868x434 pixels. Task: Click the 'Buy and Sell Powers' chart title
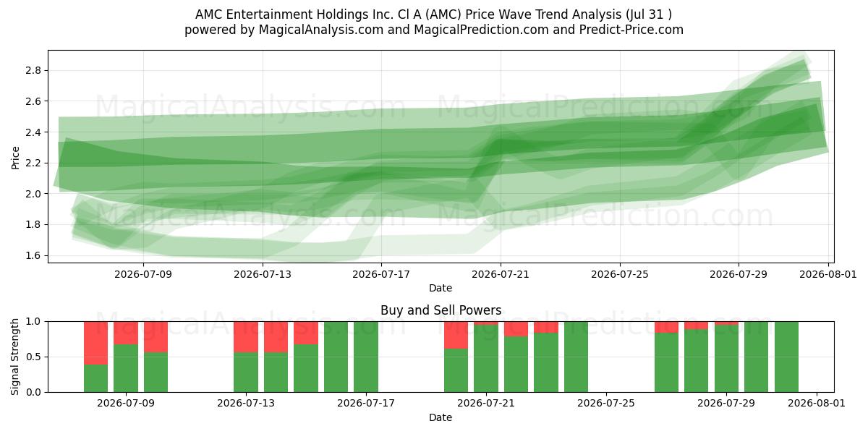point(441,310)
